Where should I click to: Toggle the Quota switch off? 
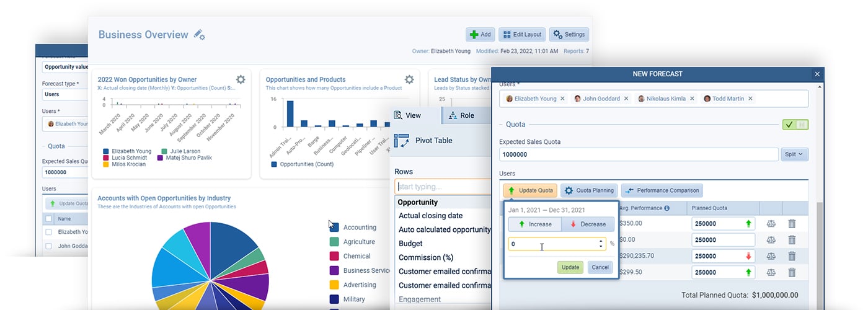click(795, 125)
